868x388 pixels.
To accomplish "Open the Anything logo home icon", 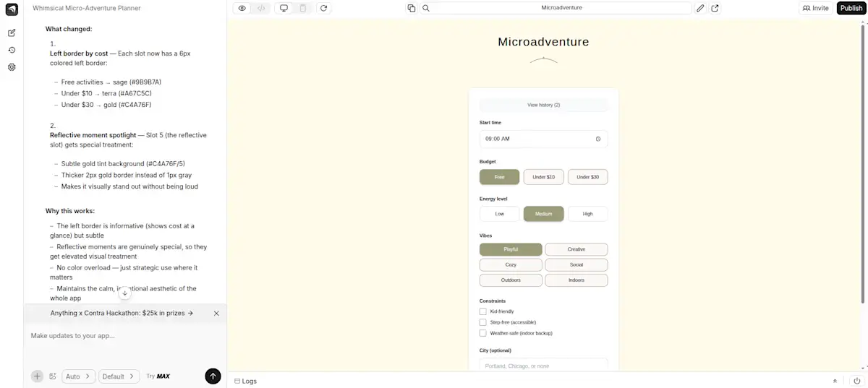I will click(x=12, y=9).
